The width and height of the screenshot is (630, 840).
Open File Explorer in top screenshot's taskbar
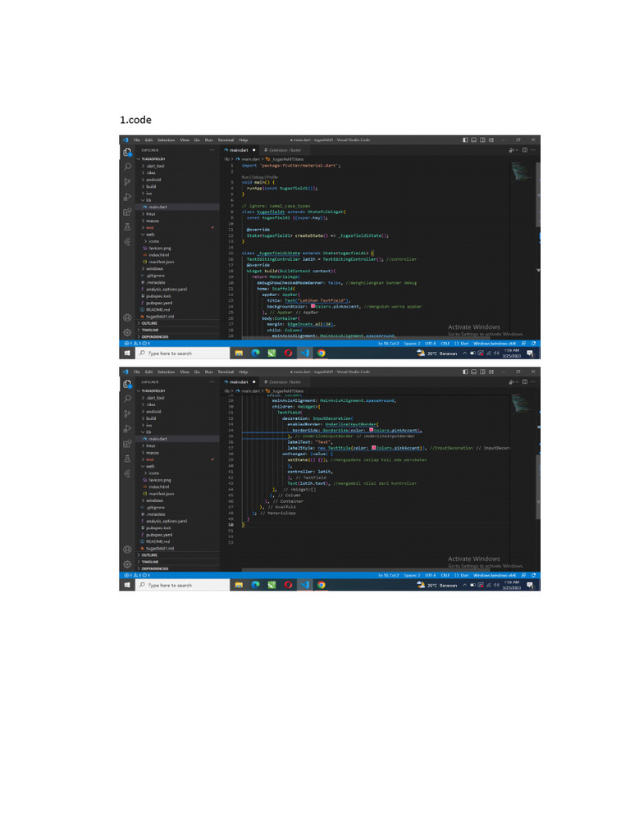(x=239, y=353)
